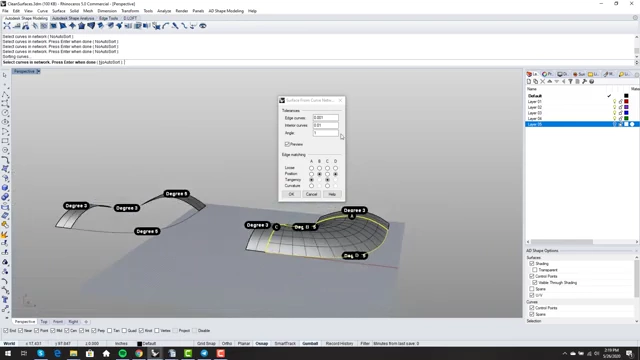
Task: Open the File menu
Action: [5, 11]
